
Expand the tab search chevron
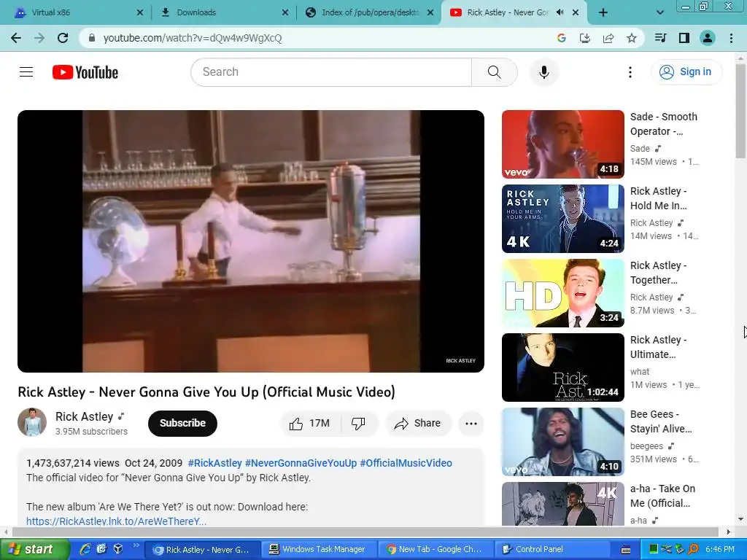pos(659,12)
